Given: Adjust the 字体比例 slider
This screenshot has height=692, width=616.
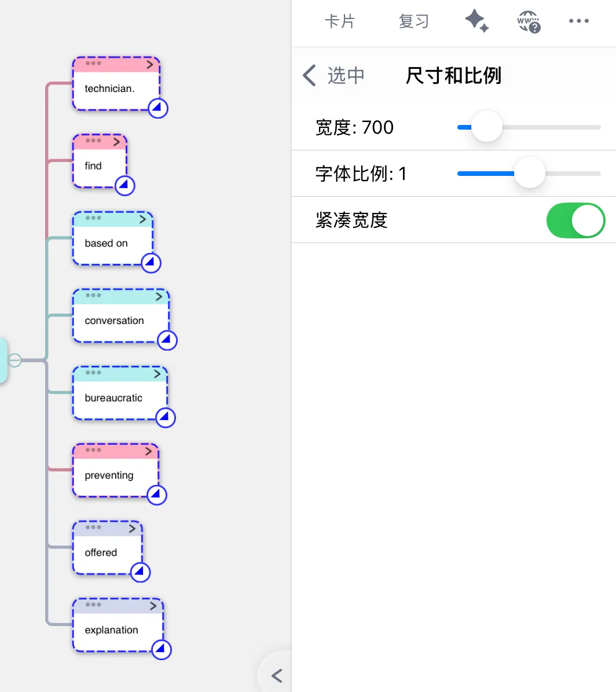Looking at the screenshot, I should pos(530,173).
